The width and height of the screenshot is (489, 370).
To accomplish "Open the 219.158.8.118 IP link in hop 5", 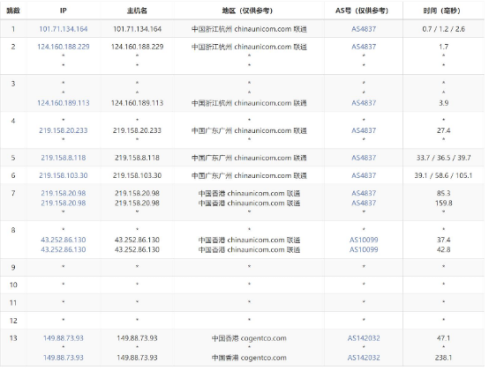I will (63, 158).
